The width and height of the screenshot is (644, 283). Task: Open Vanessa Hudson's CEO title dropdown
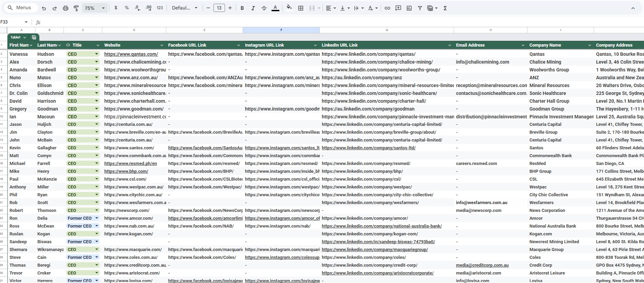pos(97,54)
